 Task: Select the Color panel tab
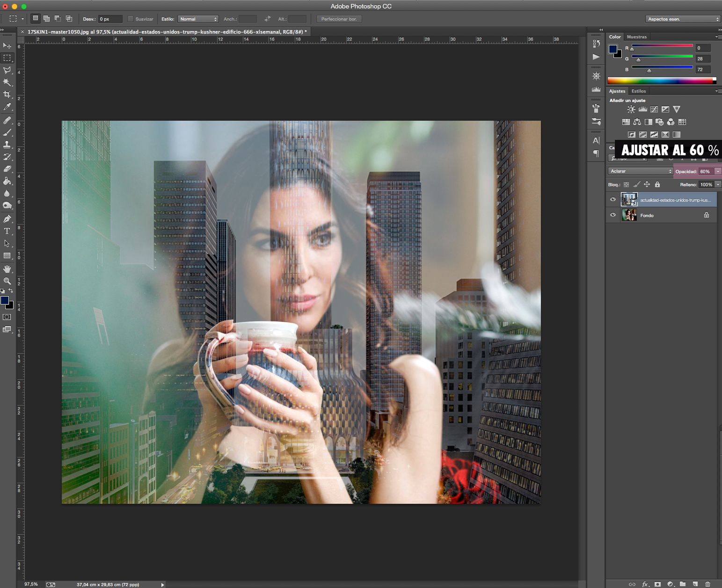point(615,37)
